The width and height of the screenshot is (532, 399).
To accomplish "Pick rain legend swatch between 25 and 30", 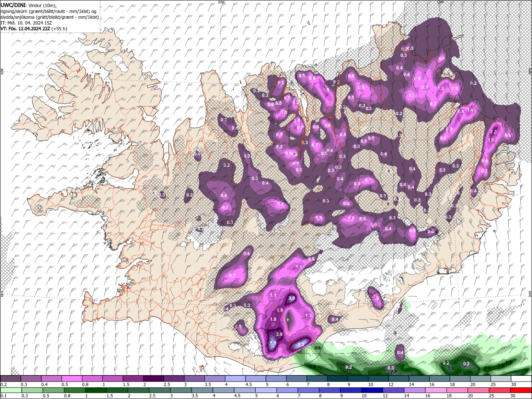I will [500, 390].
